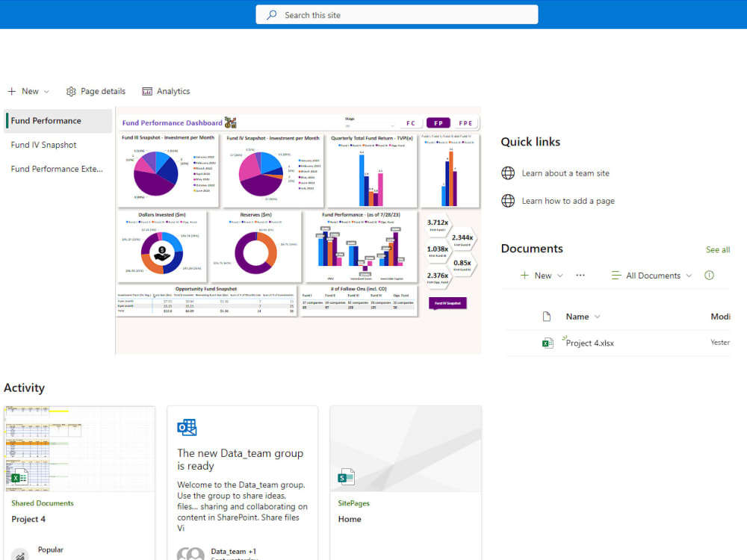747x560 pixels.
Task: Open the Excel file icon beside Project 4.xlsx
Action: 548,342
